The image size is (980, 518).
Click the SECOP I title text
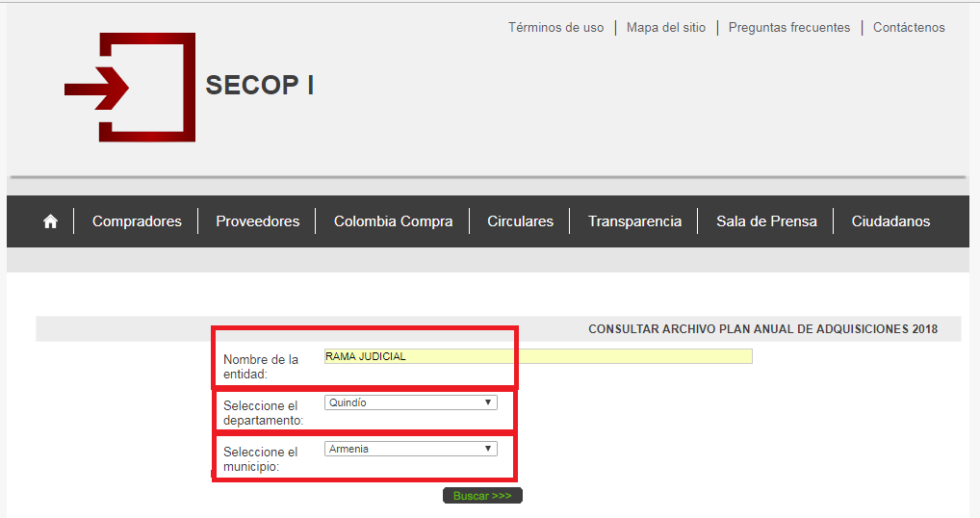[259, 86]
